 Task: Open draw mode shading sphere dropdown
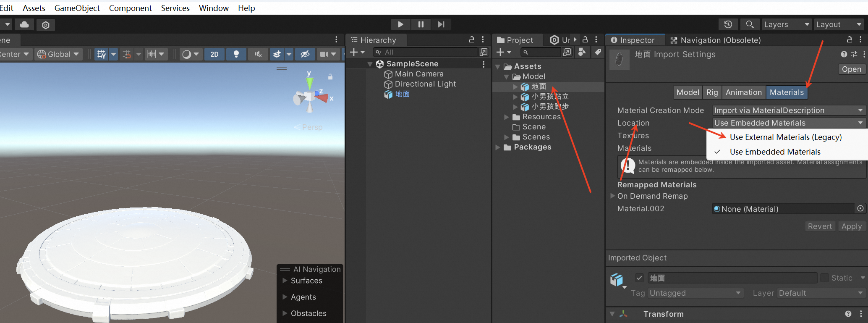(191, 54)
